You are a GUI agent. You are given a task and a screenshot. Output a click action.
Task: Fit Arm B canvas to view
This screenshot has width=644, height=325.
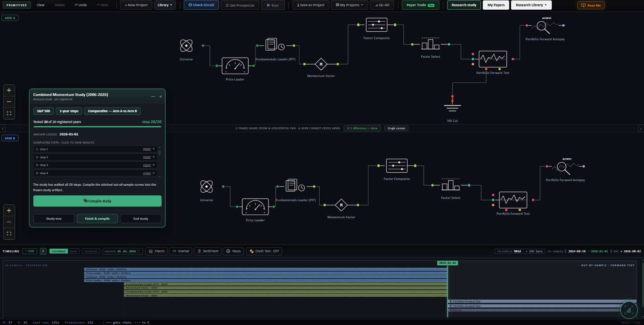[9, 234]
